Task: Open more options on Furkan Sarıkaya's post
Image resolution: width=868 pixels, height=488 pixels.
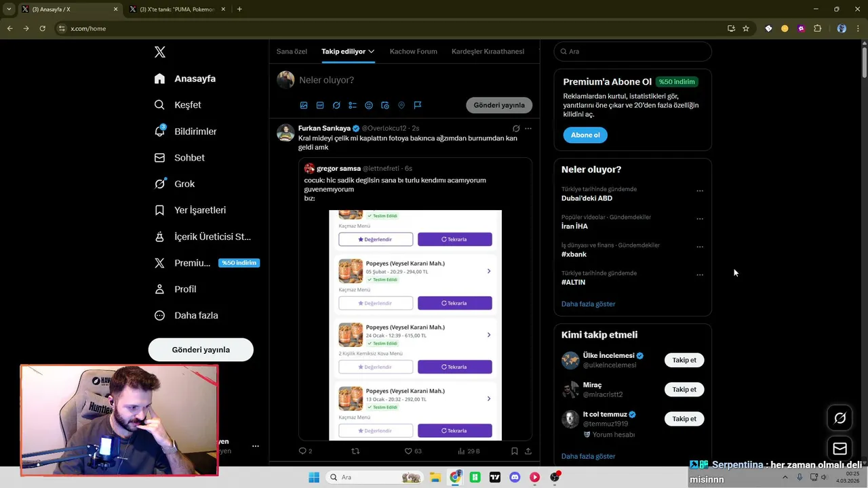Action: pyautogui.click(x=528, y=128)
